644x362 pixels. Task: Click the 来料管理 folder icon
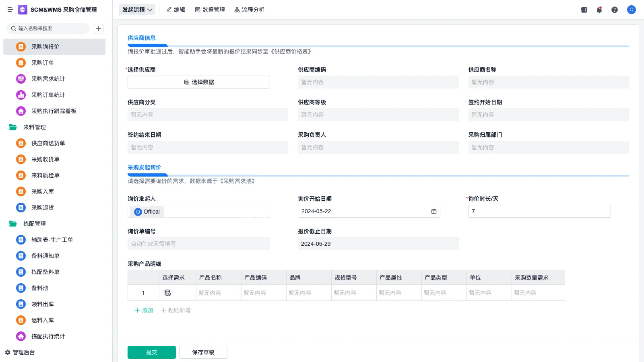pyautogui.click(x=13, y=127)
